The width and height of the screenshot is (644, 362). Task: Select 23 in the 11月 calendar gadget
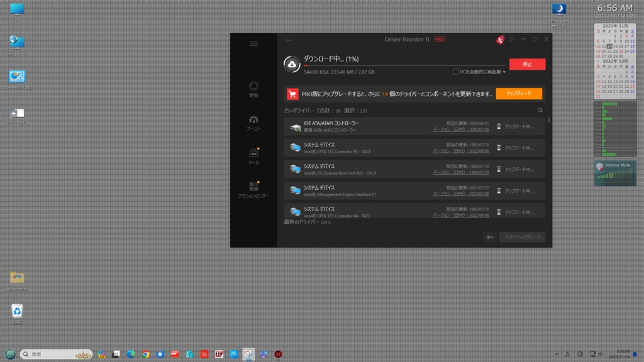[x=621, y=52]
